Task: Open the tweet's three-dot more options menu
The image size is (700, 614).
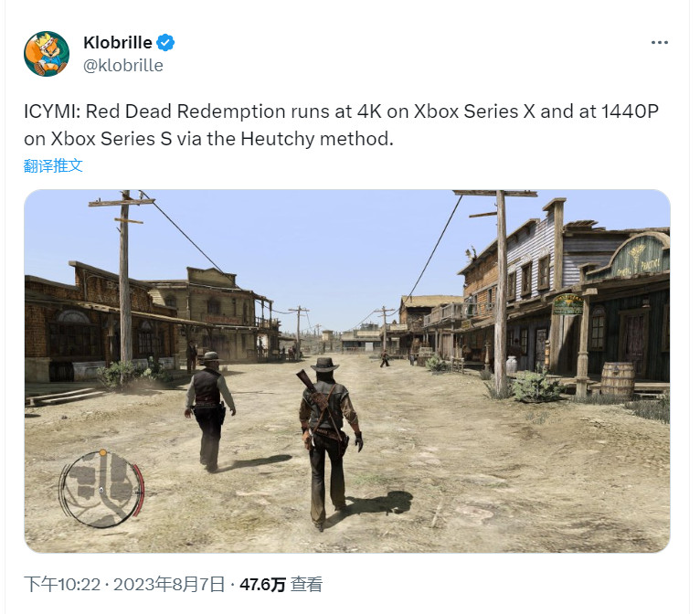Action: pos(660,42)
